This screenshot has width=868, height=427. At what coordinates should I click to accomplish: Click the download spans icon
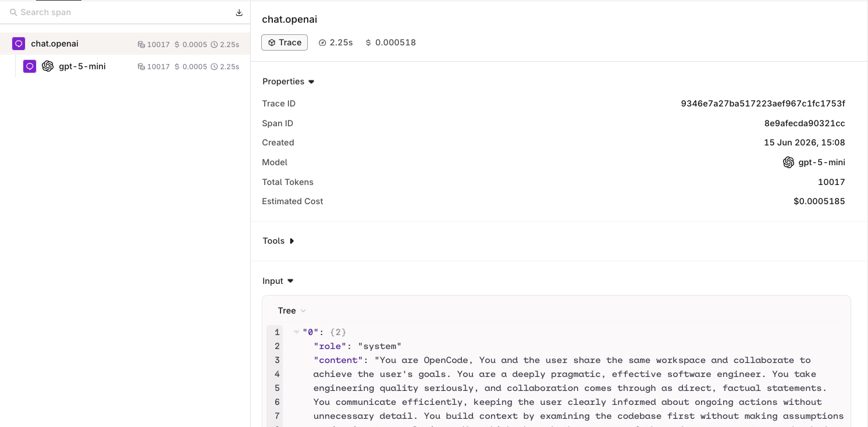click(x=239, y=13)
